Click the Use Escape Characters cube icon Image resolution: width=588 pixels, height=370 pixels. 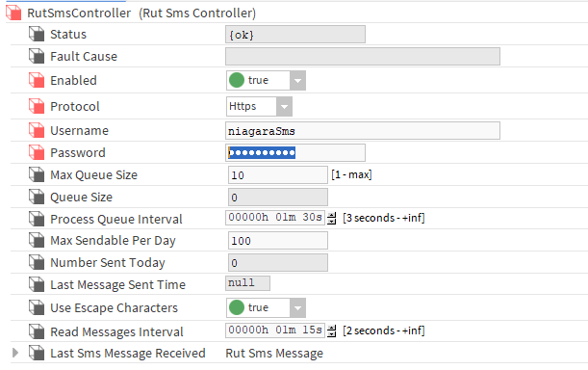coord(37,307)
